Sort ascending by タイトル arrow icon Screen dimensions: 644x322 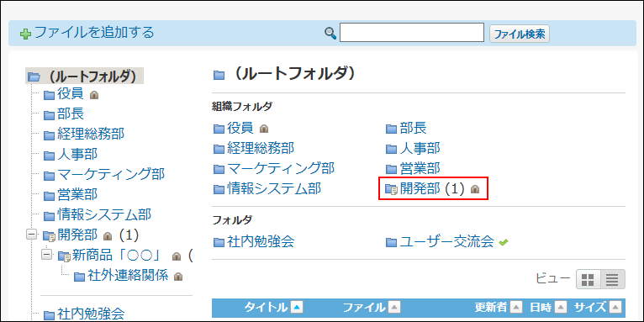pos(297,307)
